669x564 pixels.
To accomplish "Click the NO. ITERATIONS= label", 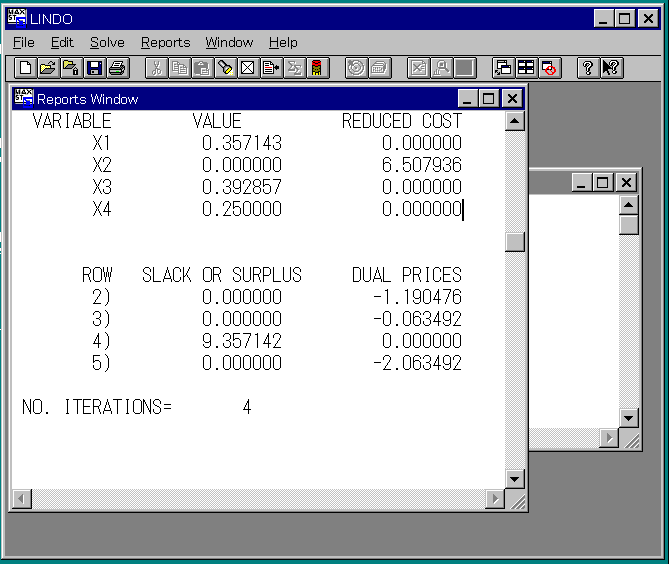I will point(97,407).
